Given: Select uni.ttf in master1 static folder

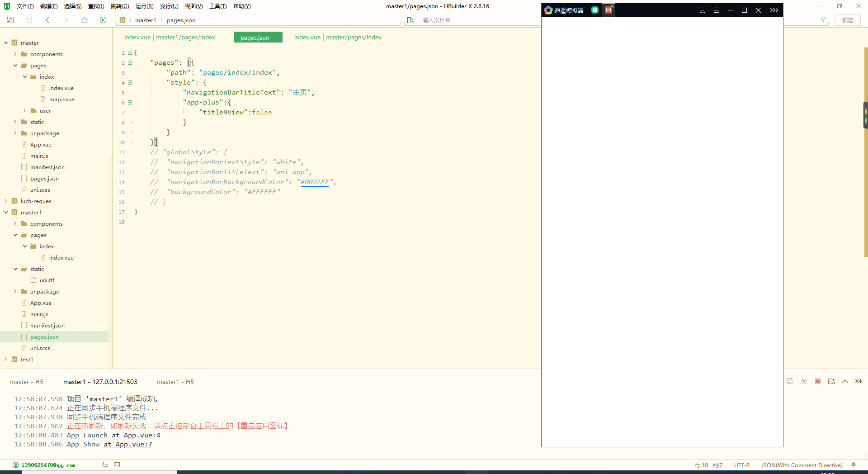Looking at the screenshot, I should click(47, 280).
